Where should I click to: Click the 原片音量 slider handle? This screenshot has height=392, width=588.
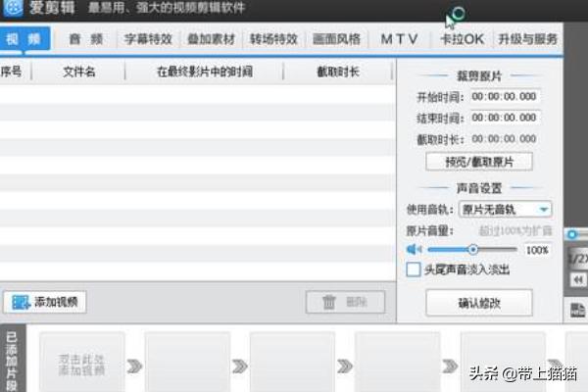pos(473,250)
